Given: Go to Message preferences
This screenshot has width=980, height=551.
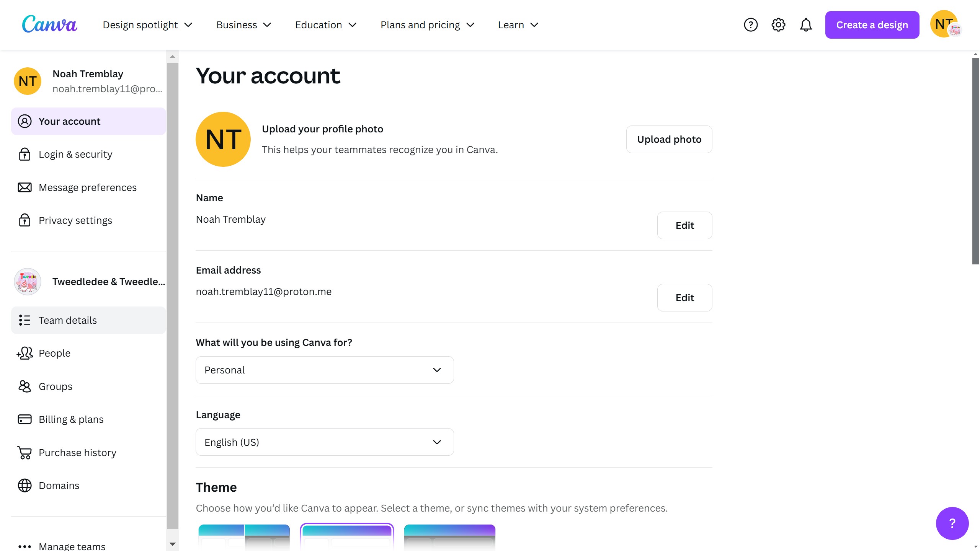Looking at the screenshot, I should click(x=88, y=187).
